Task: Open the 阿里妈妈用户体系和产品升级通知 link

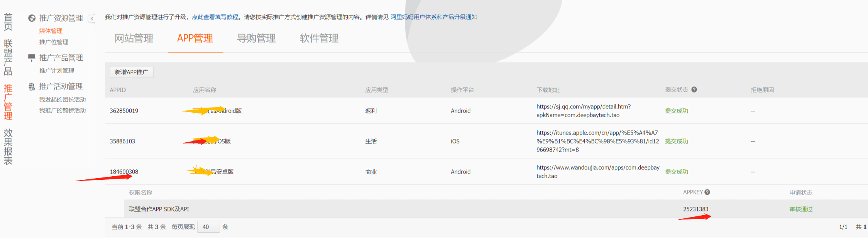Action: tap(434, 17)
